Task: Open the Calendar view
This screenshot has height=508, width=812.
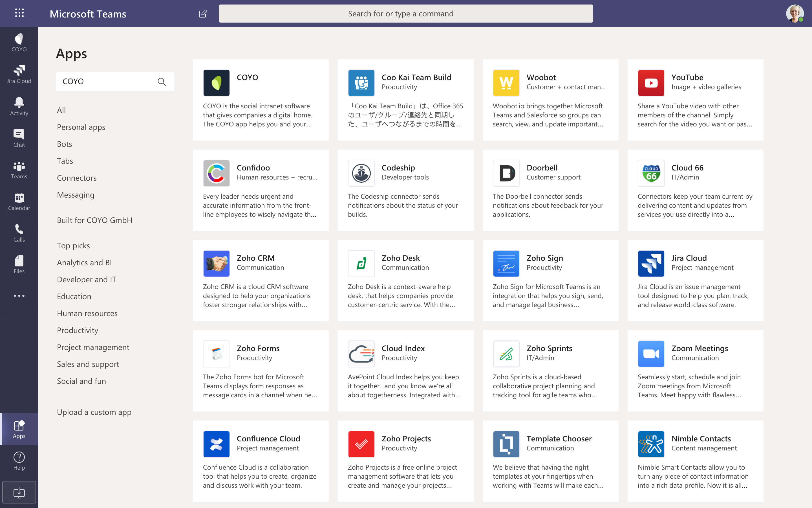Action: (19, 201)
